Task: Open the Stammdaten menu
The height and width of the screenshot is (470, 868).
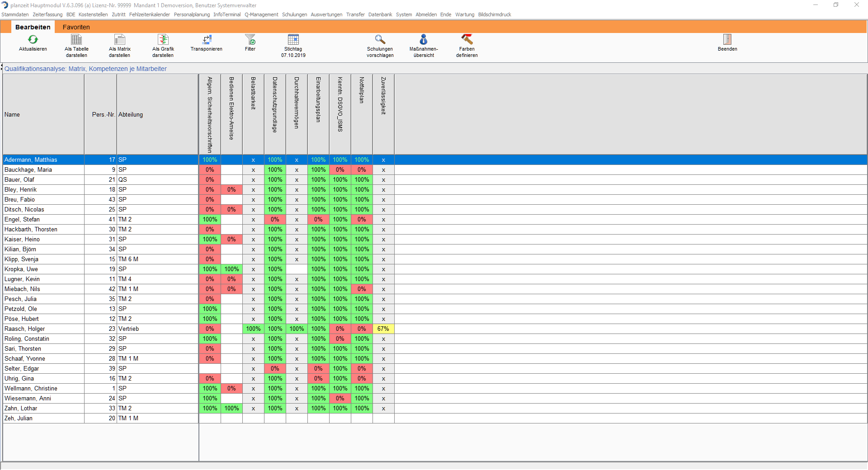Action: tap(15, 14)
